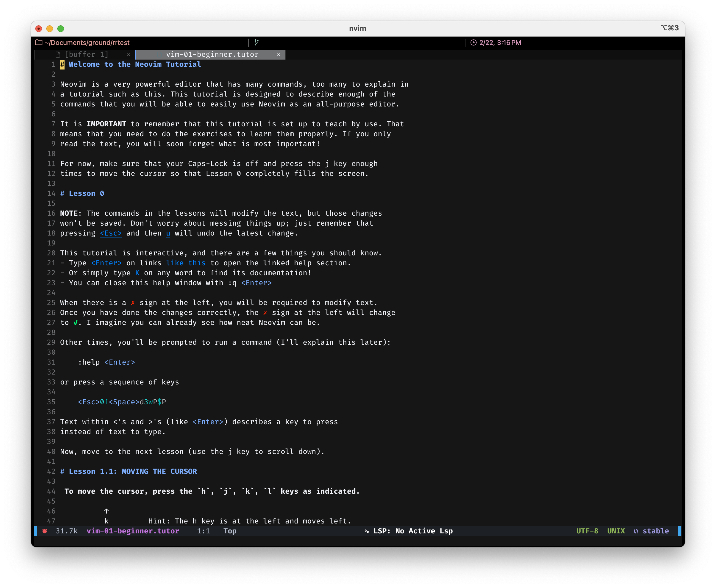This screenshot has height=588, width=716.
Task: Click the file icon on [buffer 1] tab
Action: (x=58, y=55)
